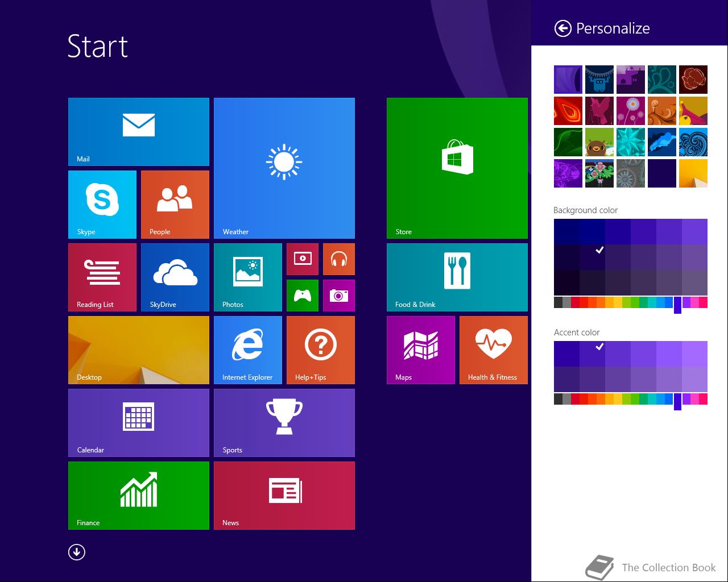Open the People tile
The image size is (728, 582).
[x=175, y=205]
